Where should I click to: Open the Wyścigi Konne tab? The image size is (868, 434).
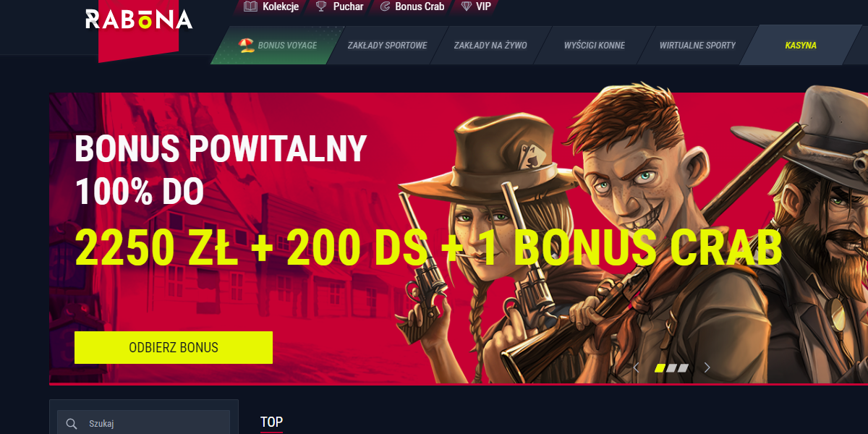[595, 46]
